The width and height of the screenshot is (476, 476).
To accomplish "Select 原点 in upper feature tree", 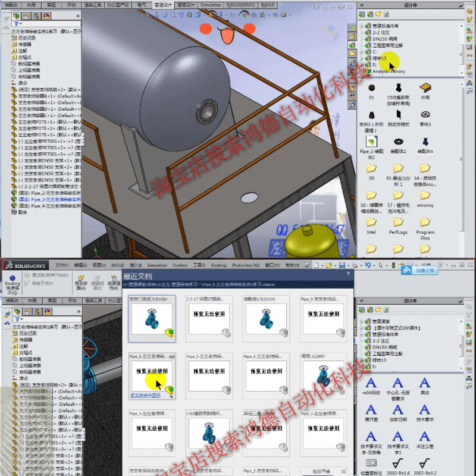I will pyautogui.click(x=19, y=83).
